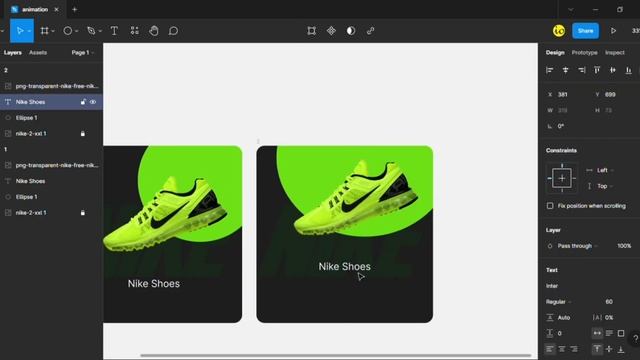Switch to the Design tab
This screenshot has height=360, width=640.
click(555, 53)
